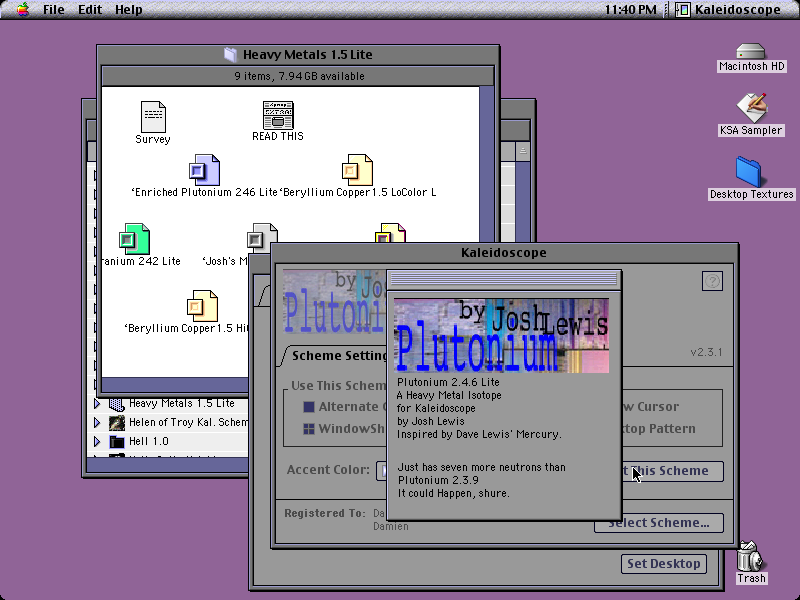Click the folder icon in Heavy Metals title bar
The image size is (800, 600).
click(231, 55)
